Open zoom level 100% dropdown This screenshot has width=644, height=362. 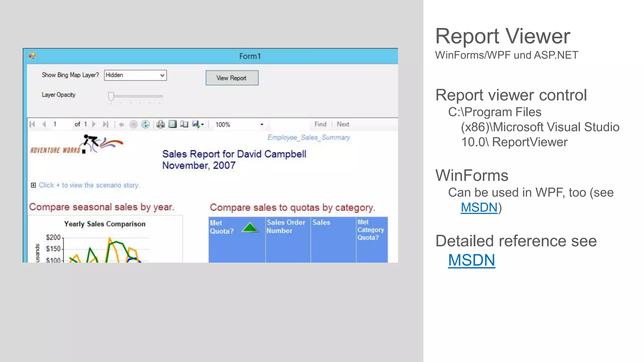(x=239, y=124)
